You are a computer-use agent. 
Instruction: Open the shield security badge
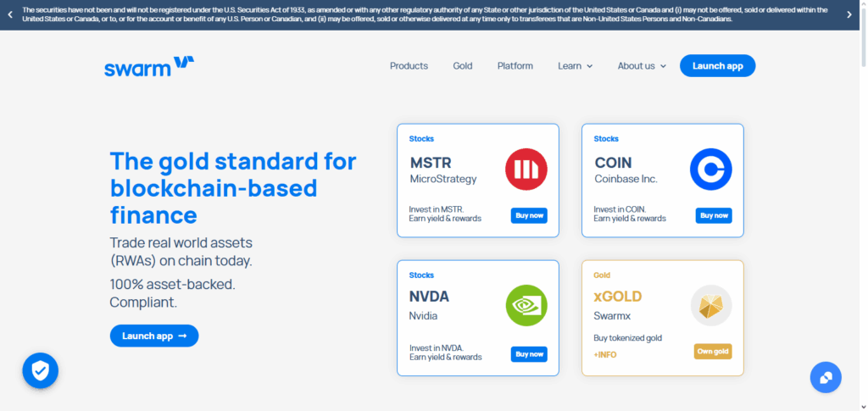(x=41, y=370)
